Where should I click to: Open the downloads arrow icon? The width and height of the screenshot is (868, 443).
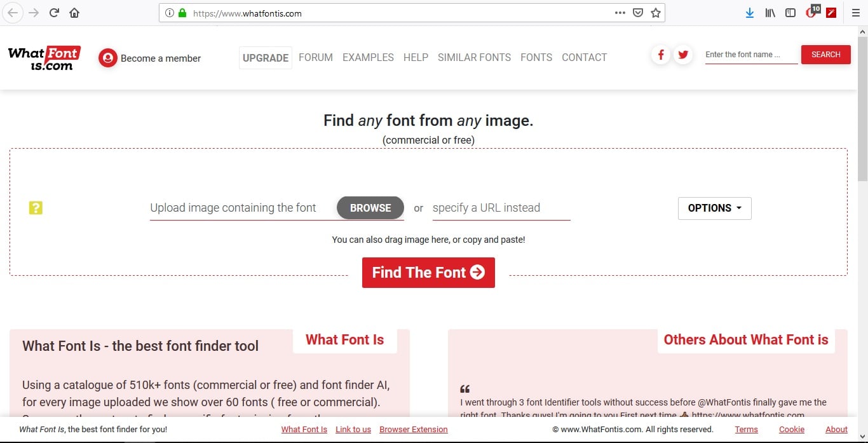coord(750,13)
